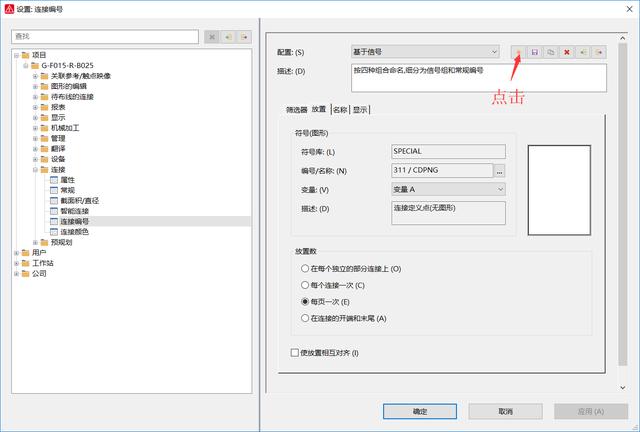Click the G-F015-R-B025 folder icon
The height and width of the screenshot is (432, 640).
click(35, 65)
